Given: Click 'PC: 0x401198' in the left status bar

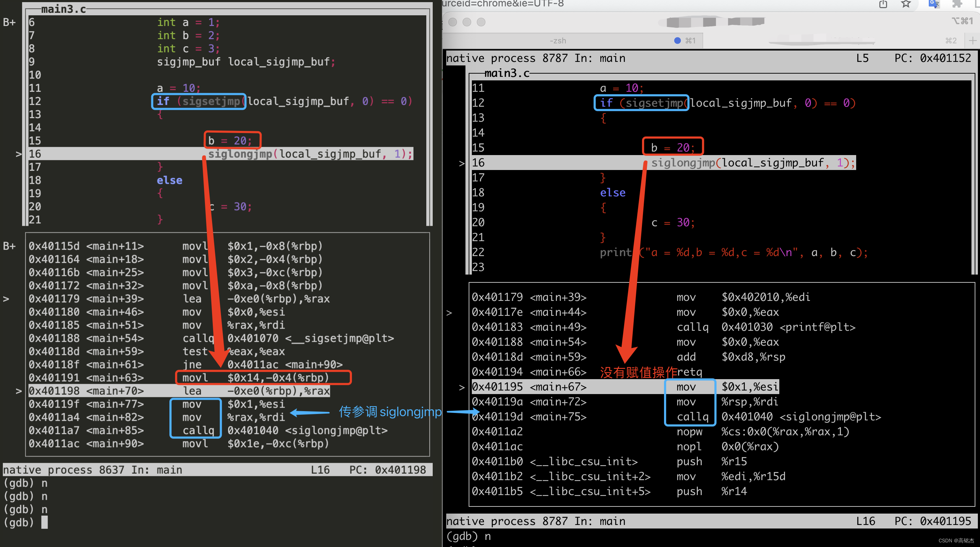Looking at the screenshot, I should point(388,470).
